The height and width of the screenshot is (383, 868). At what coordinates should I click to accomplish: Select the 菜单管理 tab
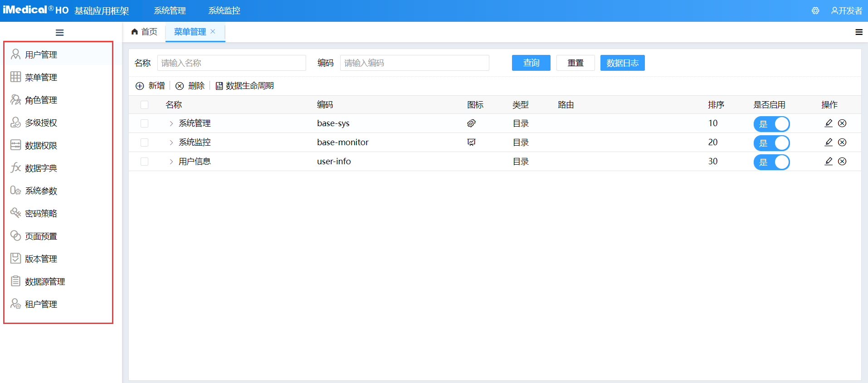[x=190, y=32]
